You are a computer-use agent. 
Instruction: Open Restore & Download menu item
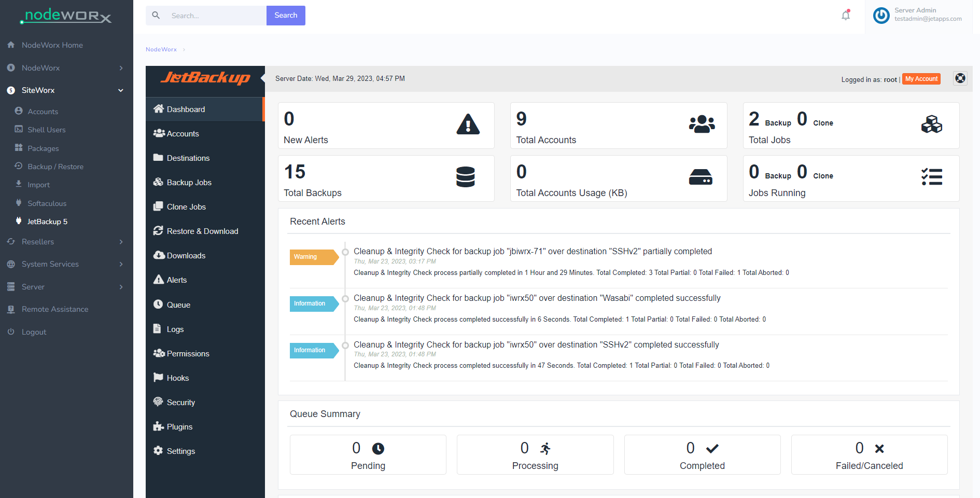(x=205, y=231)
